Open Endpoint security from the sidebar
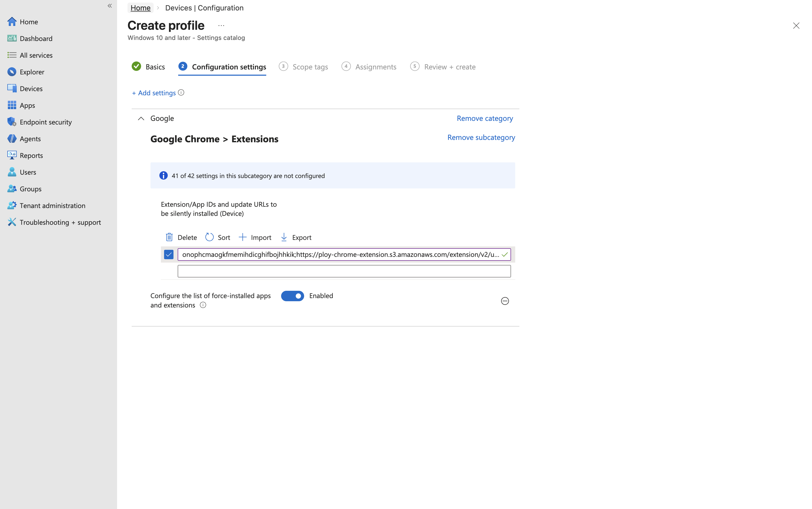This screenshot has width=812, height=509. coord(45,122)
